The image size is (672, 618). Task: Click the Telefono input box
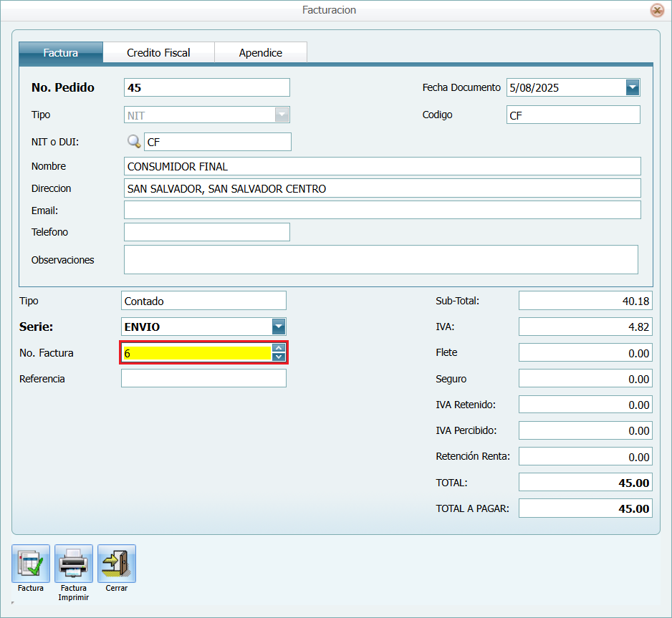click(206, 232)
